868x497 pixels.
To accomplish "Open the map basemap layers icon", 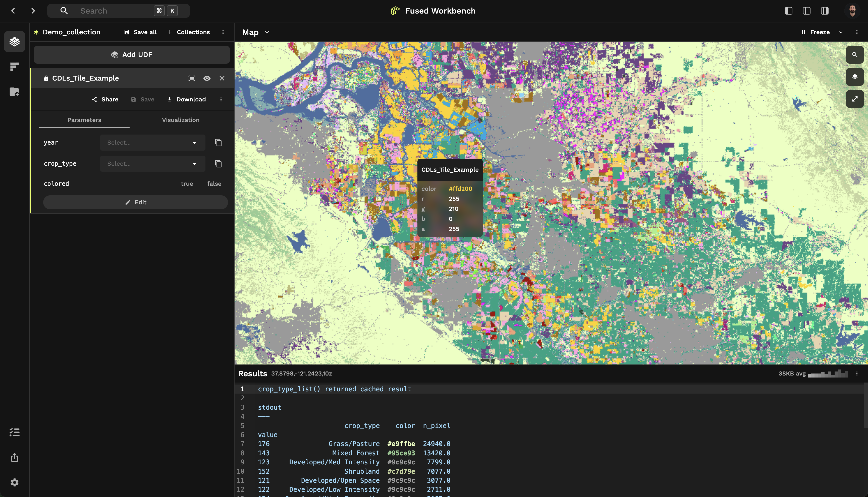I will (x=855, y=77).
